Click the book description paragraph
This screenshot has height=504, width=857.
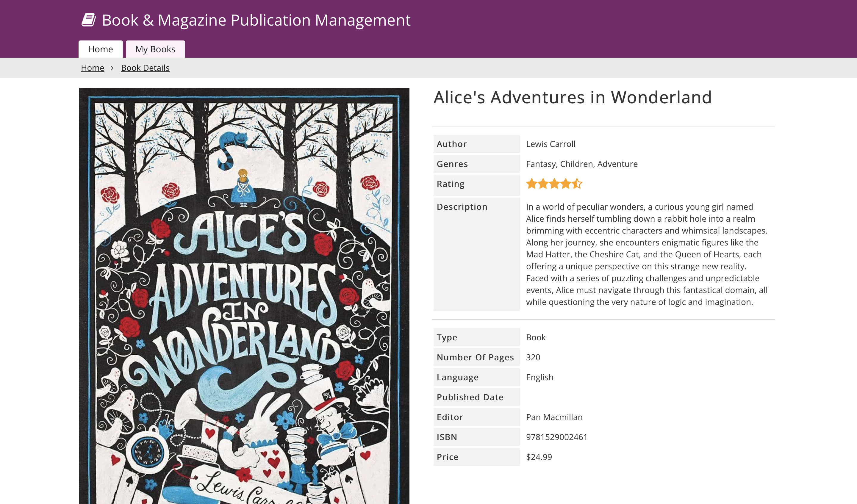click(646, 254)
